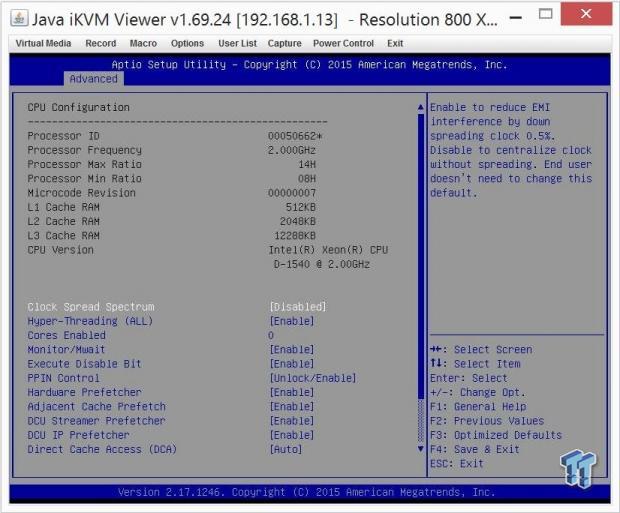Select the Cores Enabled setting
The image size is (620, 513).
tap(66, 335)
